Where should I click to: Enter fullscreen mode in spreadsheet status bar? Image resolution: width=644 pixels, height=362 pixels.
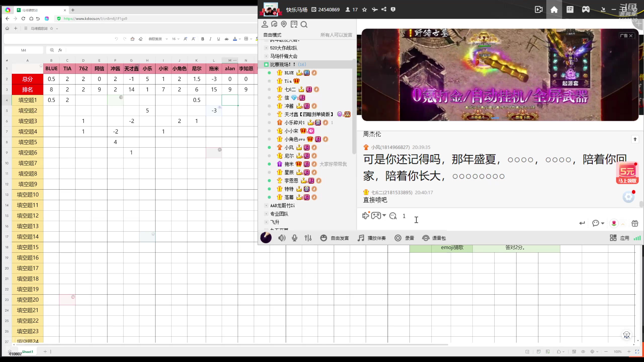pyautogui.click(x=637, y=352)
